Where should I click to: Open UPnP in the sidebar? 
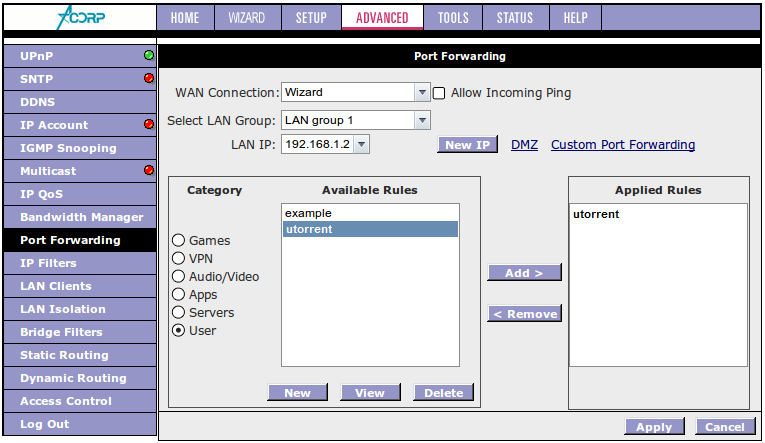coord(80,56)
